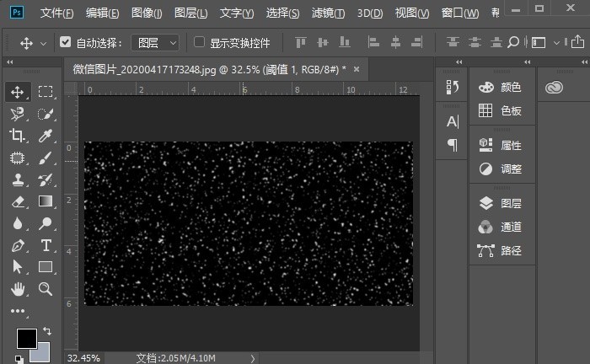590x364 pixels.
Task: Click the black foreground color swatch
Action: (27, 339)
